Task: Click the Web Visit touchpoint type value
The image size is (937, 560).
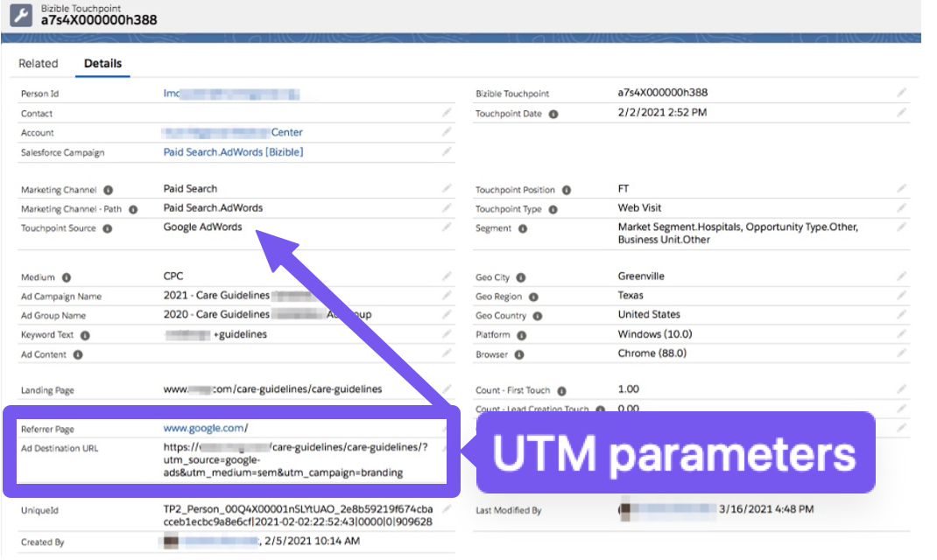Action: (639, 207)
